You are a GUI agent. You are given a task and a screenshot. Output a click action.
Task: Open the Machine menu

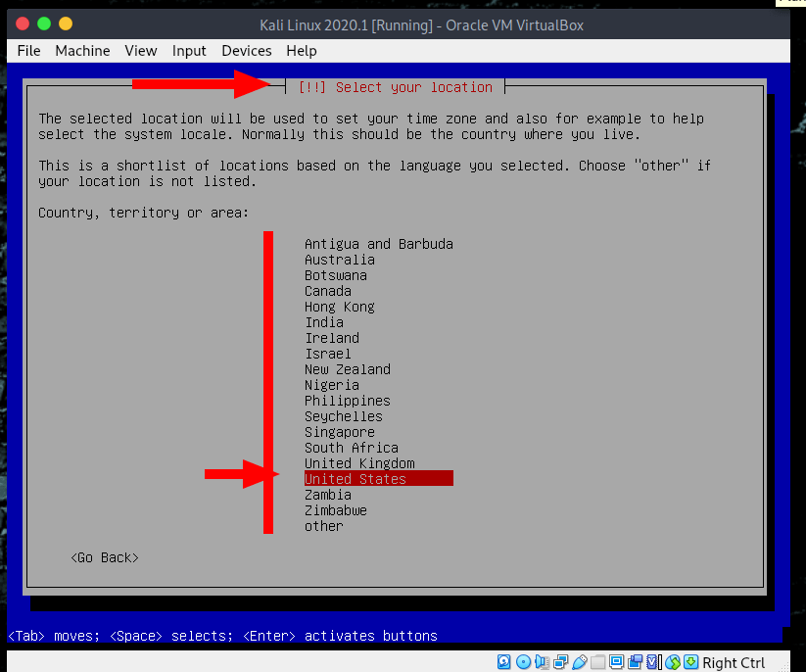pyautogui.click(x=82, y=51)
